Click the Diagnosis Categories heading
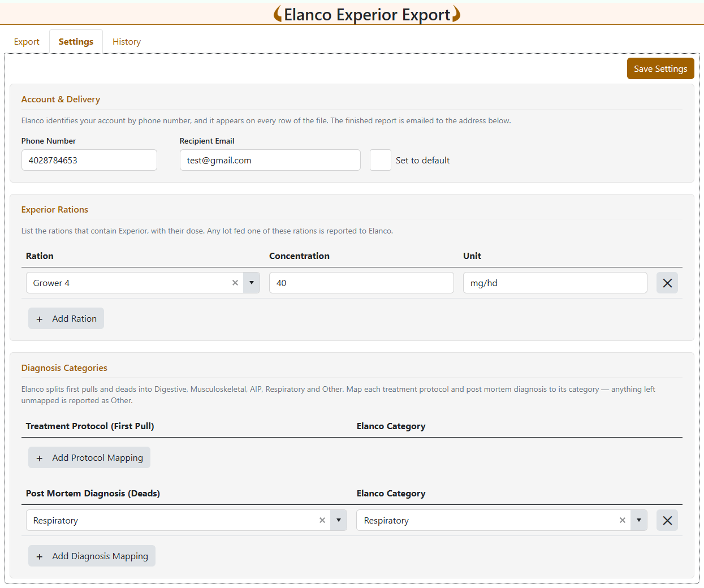Viewport: 704px width, 588px height. click(x=64, y=368)
